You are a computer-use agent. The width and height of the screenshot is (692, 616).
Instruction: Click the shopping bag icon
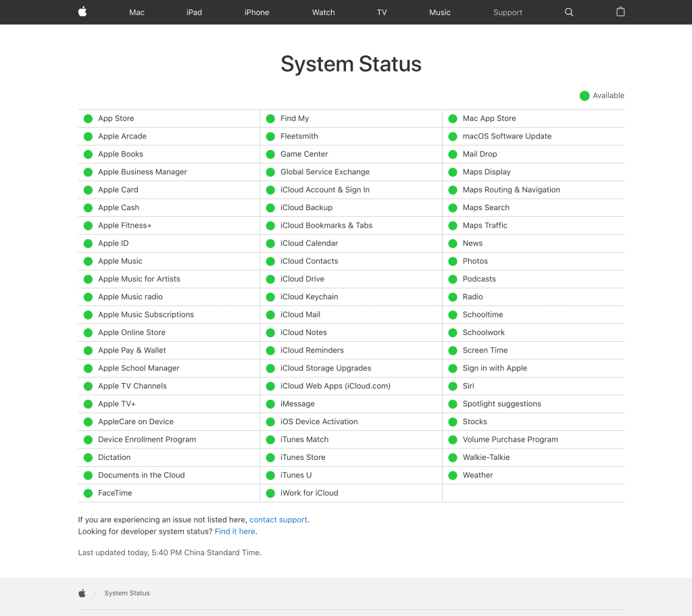click(620, 11)
